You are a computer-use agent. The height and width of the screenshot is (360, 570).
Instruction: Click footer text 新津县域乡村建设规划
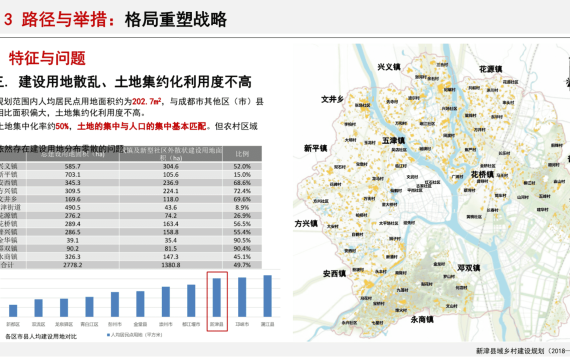point(510,351)
